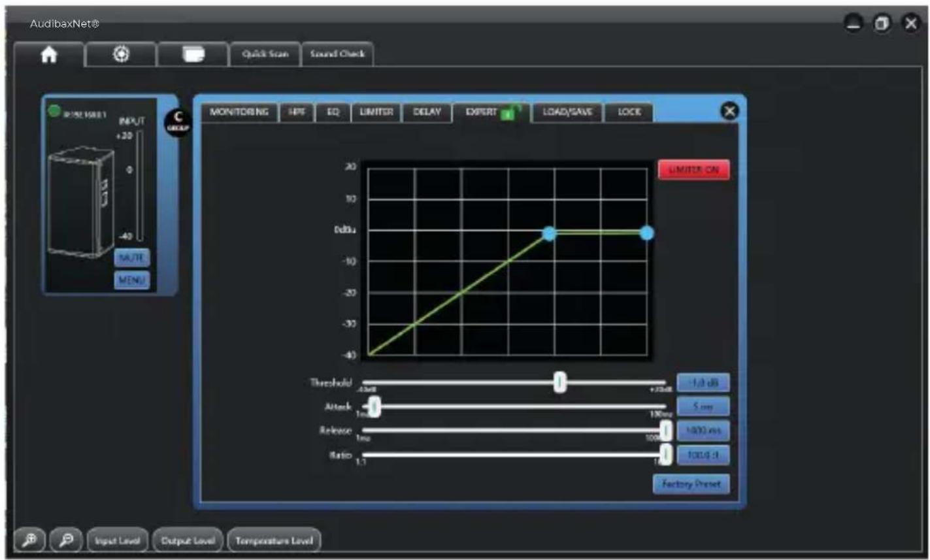
Task: Click the zoom out magnifier icon
Action: [x=67, y=540]
